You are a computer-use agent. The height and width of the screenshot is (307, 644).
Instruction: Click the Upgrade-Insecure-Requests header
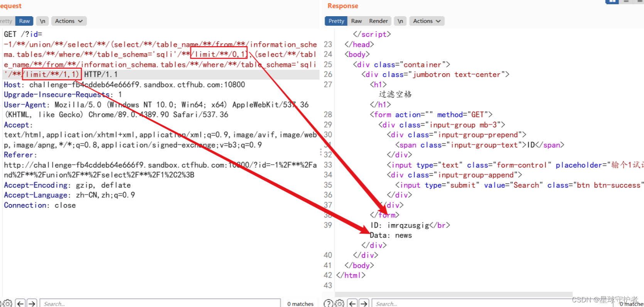63,94
